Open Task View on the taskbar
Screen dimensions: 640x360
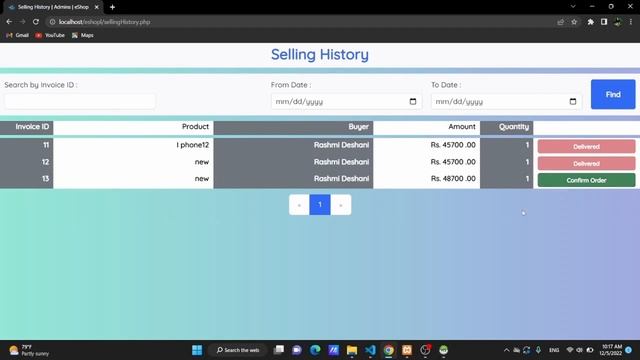pos(279,350)
